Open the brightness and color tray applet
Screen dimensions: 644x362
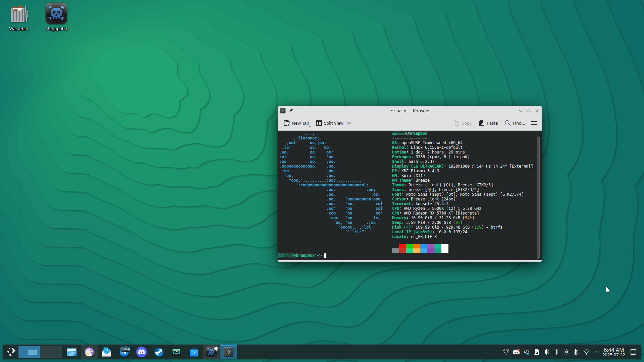[567, 352]
